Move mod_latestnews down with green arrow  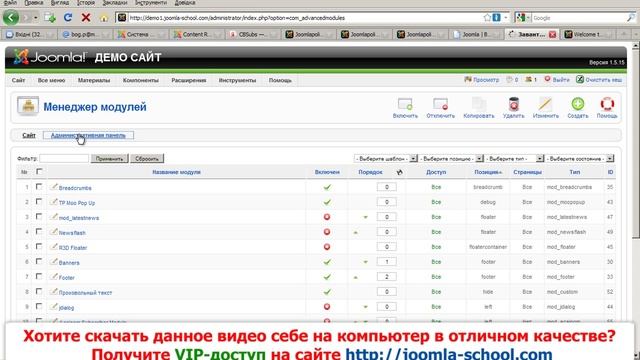tap(366, 217)
